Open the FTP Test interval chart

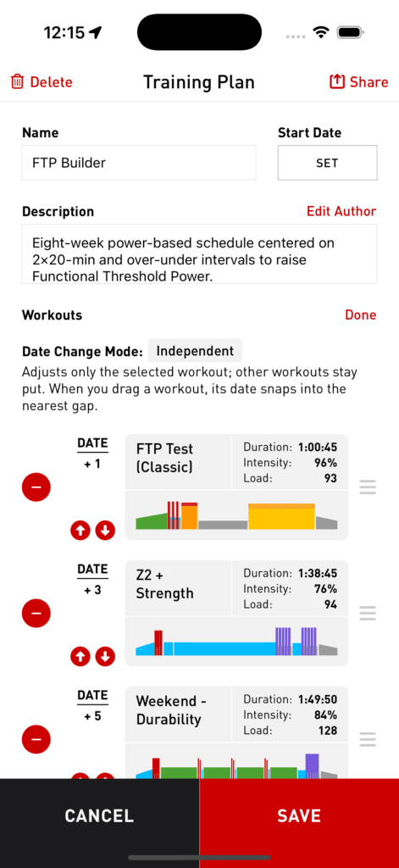pyautogui.click(x=236, y=515)
